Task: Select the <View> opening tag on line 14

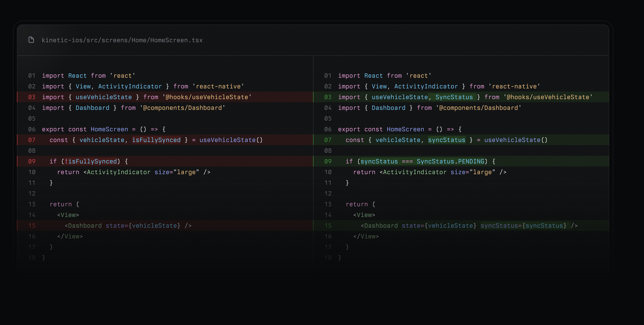Action: pyautogui.click(x=68, y=215)
